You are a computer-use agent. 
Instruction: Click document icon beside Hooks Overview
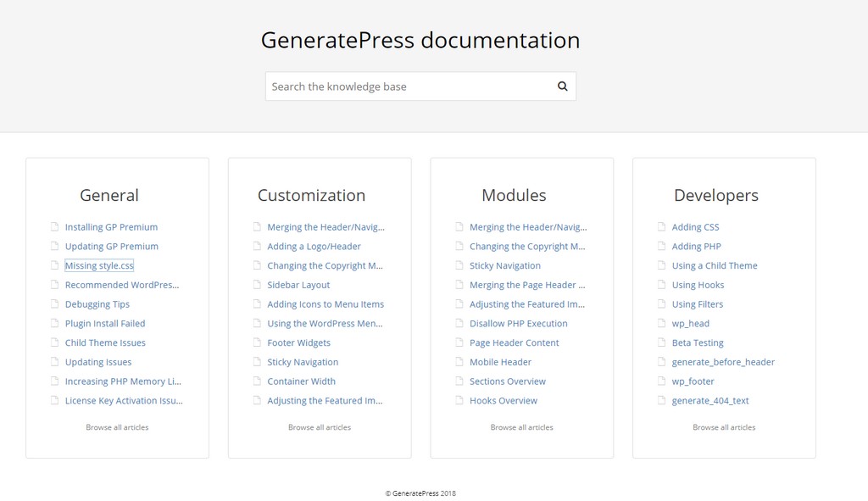pyautogui.click(x=459, y=401)
